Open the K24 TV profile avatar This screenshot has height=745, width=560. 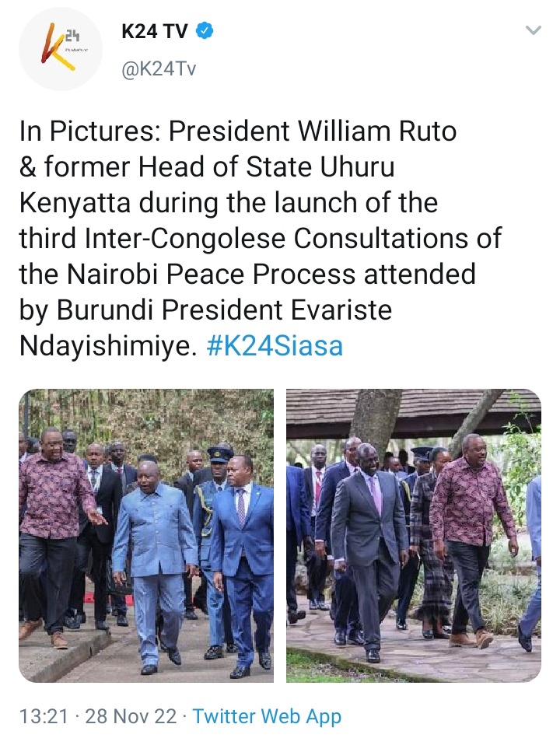pos(61,49)
